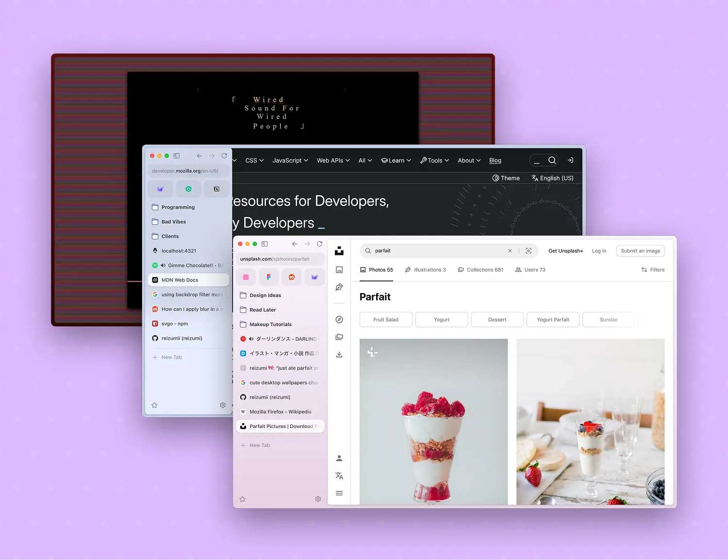Open the Unsplash language translate icon
This screenshot has height=560, width=728.
[339, 476]
